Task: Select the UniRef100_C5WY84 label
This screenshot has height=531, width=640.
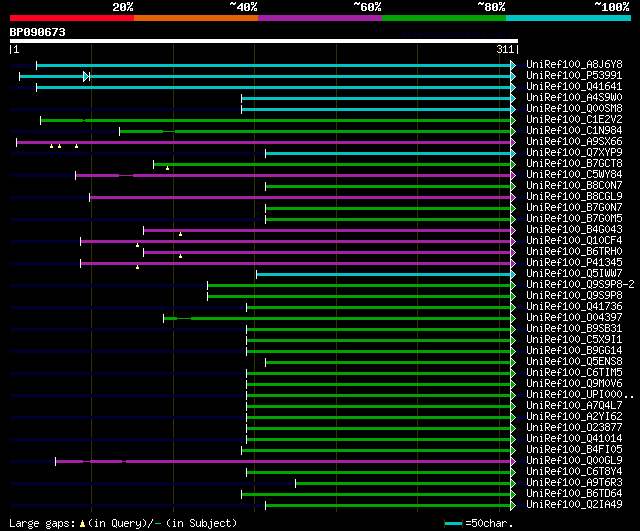Action: click(574, 175)
